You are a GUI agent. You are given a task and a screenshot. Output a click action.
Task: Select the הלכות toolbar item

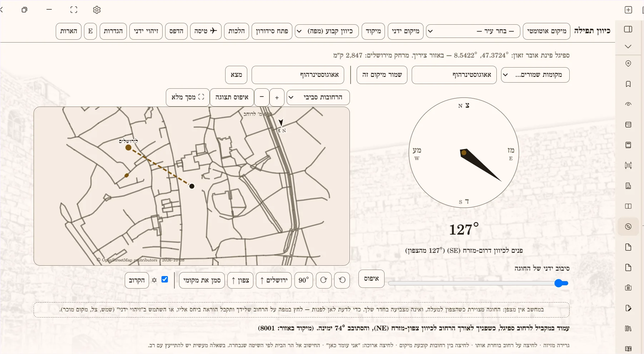click(237, 31)
